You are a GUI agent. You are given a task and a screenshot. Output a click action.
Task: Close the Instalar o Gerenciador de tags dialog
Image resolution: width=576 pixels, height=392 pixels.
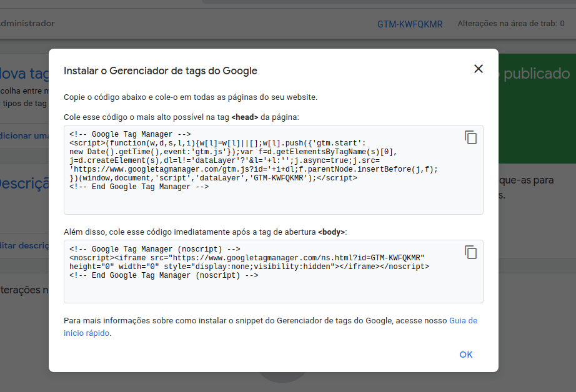(x=479, y=69)
